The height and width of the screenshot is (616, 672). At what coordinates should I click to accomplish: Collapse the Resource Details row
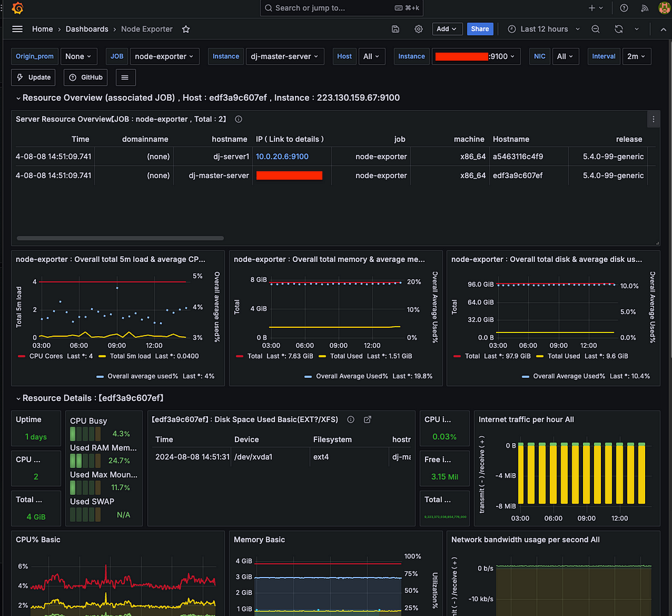click(18, 399)
